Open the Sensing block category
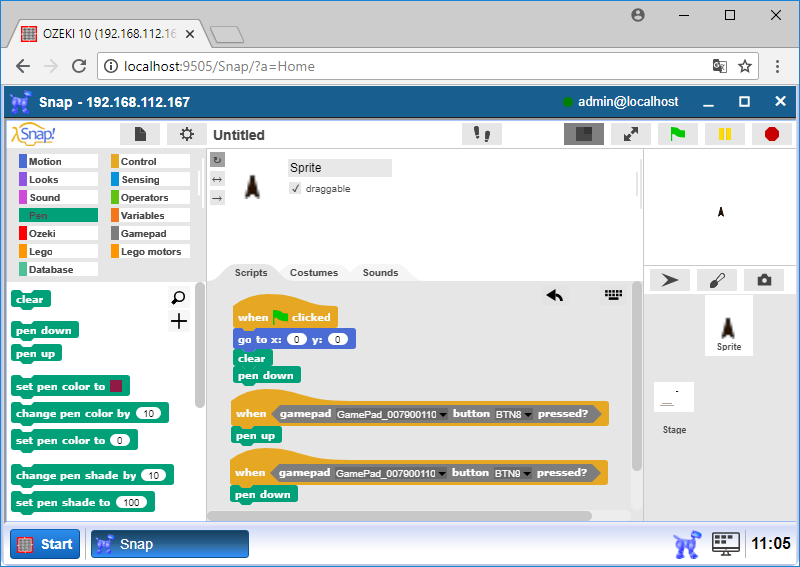800x567 pixels. (151, 179)
